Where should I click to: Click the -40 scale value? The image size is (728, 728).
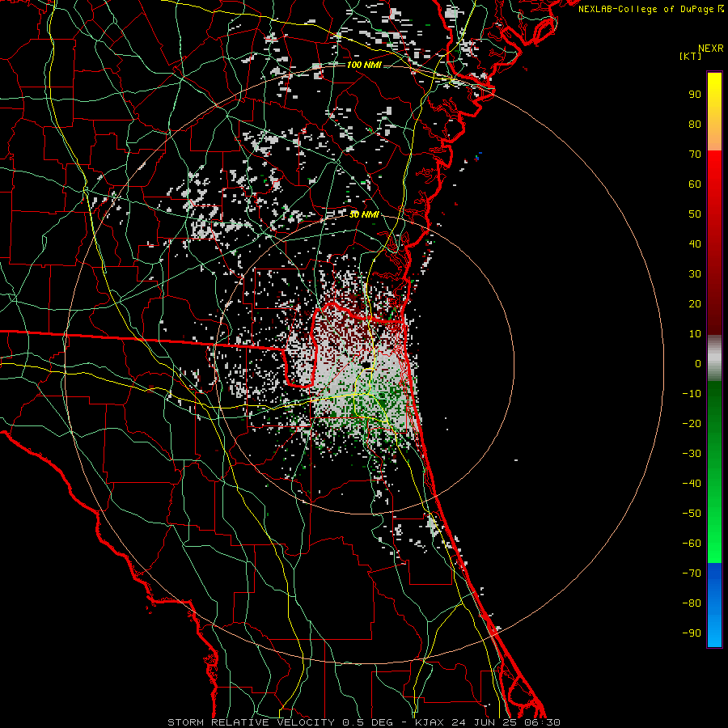pyautogui.click(x=692, y=484)
